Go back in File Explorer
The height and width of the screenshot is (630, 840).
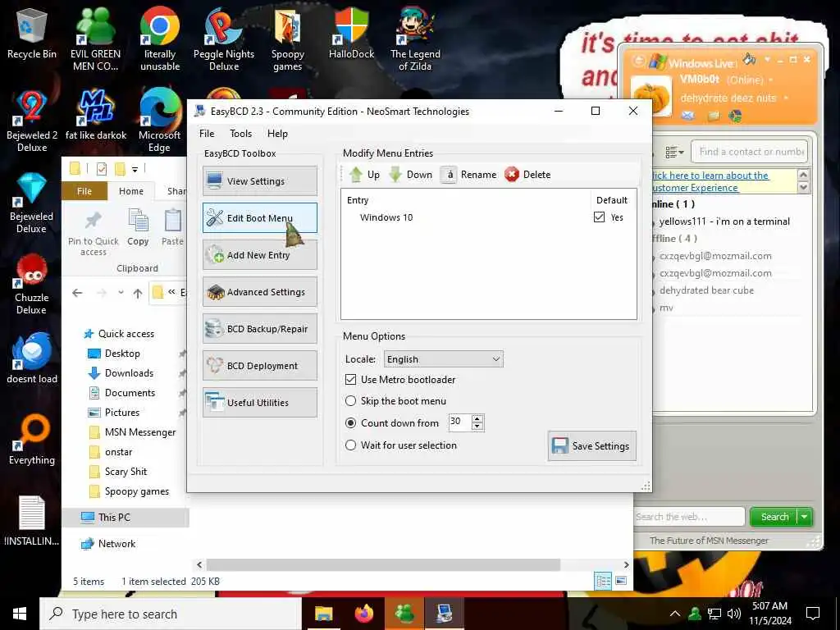tap(77, 293)
